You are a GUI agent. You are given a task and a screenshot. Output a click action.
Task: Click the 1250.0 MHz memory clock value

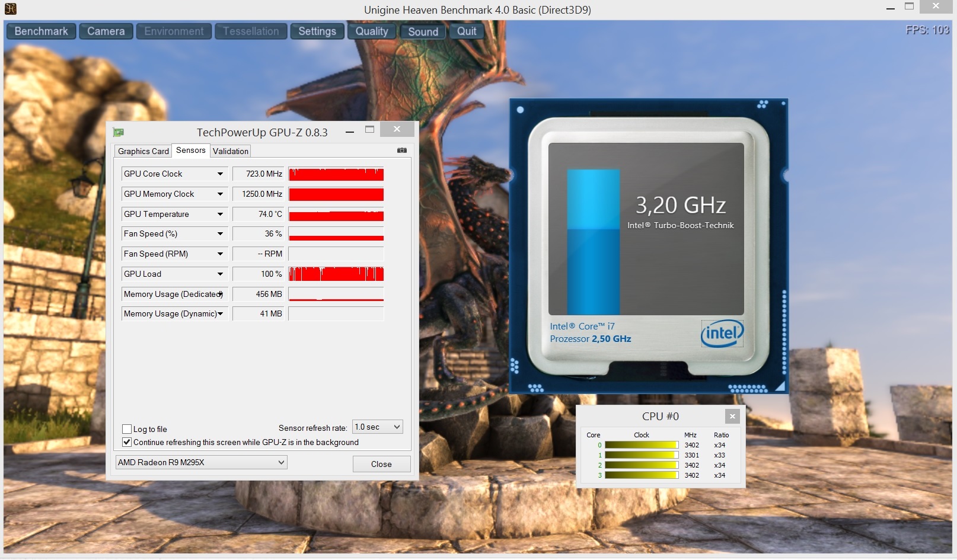pos(258,194)
